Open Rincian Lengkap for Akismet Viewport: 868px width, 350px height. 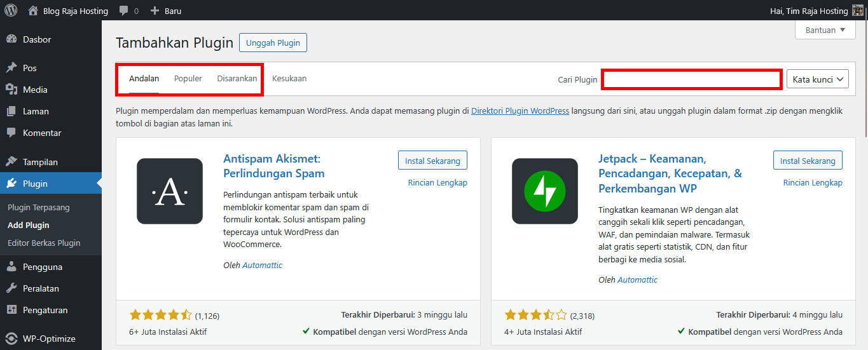click(x=437, y=183)
